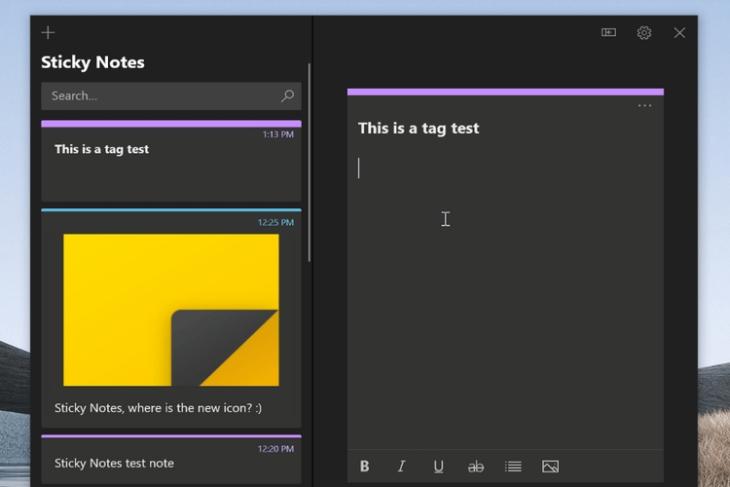Open the 'This is a tag test' note card
The width and height of the screenshot is (730, 487).
pyautogui.click(x=171, y=161)
